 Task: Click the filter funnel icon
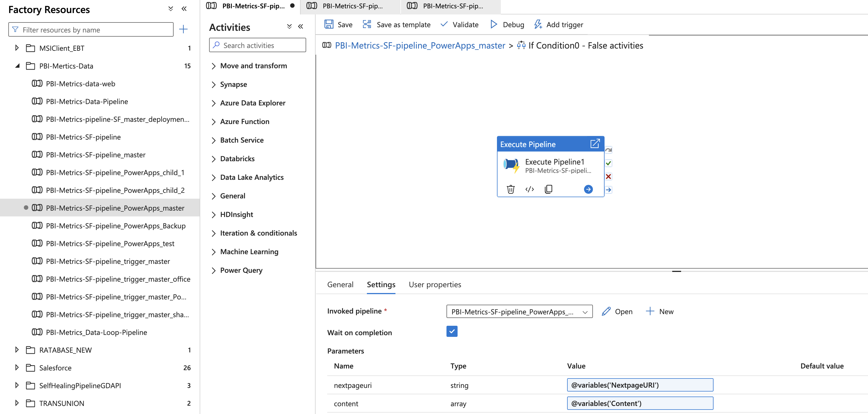[x=15, y=30]
